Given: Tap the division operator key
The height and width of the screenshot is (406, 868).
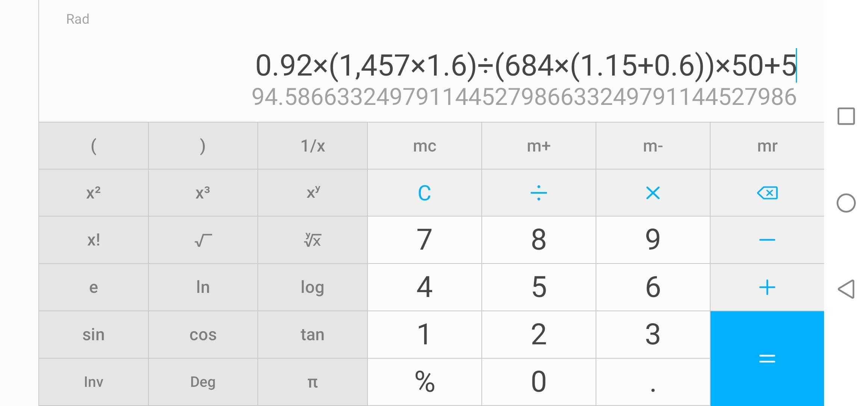Looking at the screenshot, I should pyautogui.click(x=538, y=193).
